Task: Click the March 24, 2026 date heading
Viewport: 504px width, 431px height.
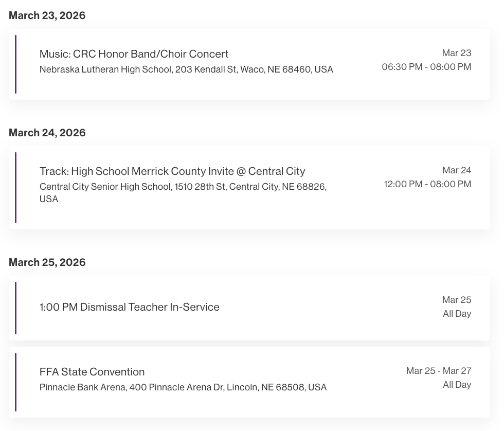Action: (47, 133)
